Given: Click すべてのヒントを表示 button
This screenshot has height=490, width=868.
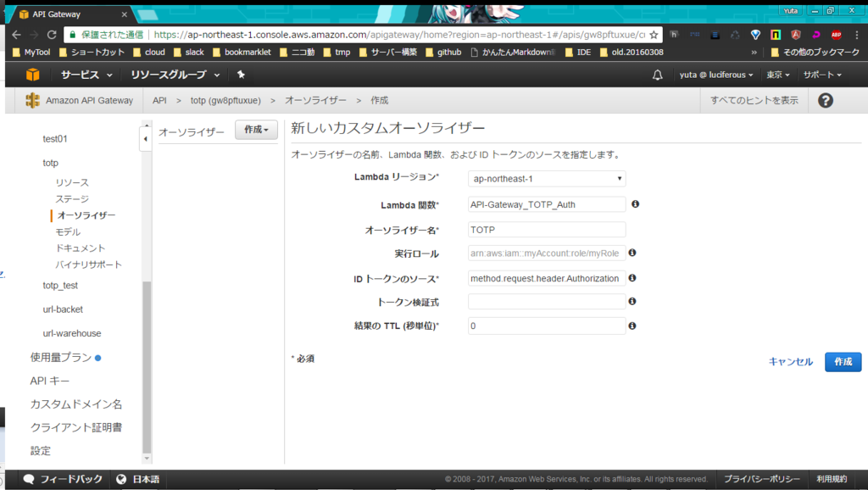Looking at the screenshot, I should tap(754, 100).
